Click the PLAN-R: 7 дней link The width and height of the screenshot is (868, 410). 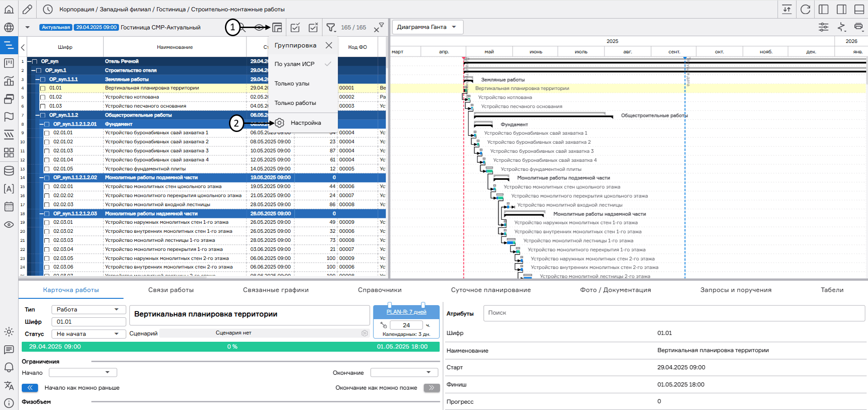point(406,312)
